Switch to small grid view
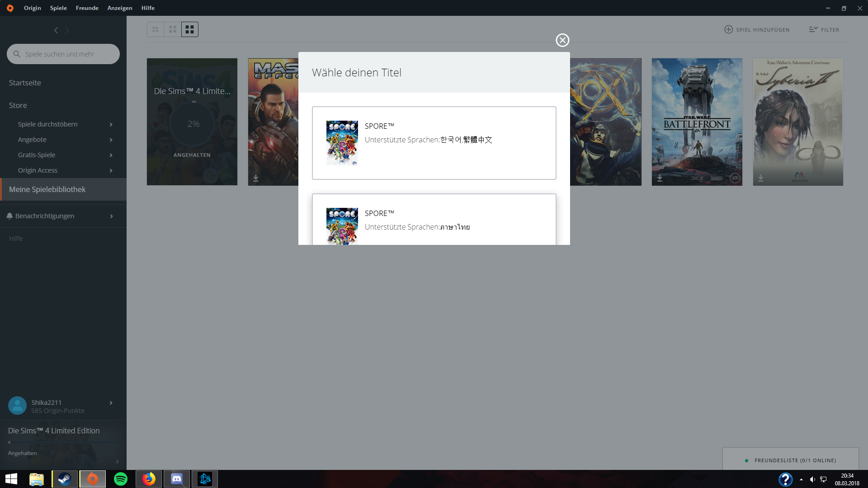The width and height of the screenshot is (868, 488). [155, 29]
